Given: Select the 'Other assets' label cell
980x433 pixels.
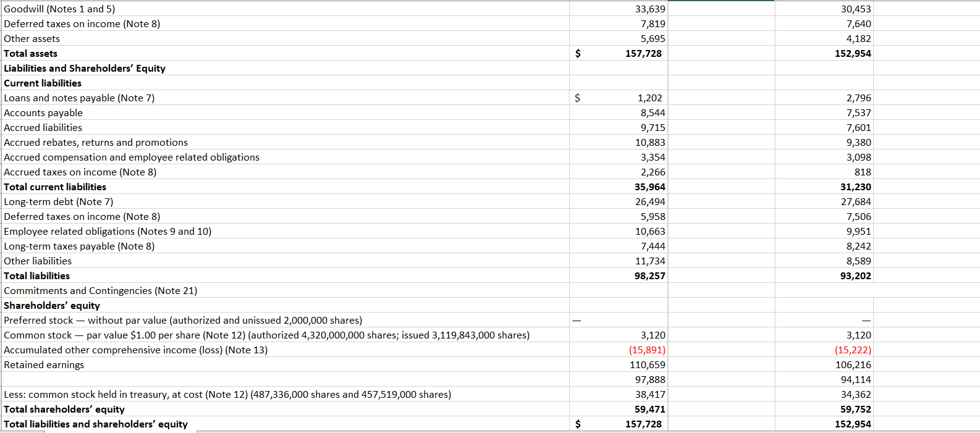Looking at the screenshot, I should [286, 38].
